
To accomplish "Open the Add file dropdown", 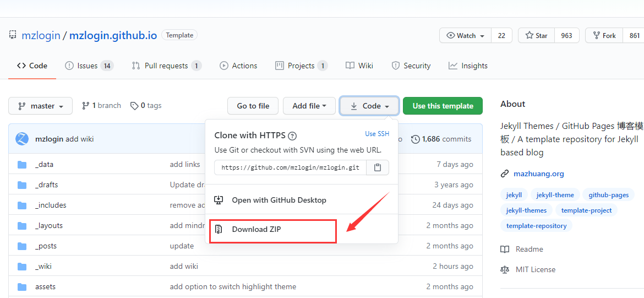I will pyautogui.click(x=309, y=106).
